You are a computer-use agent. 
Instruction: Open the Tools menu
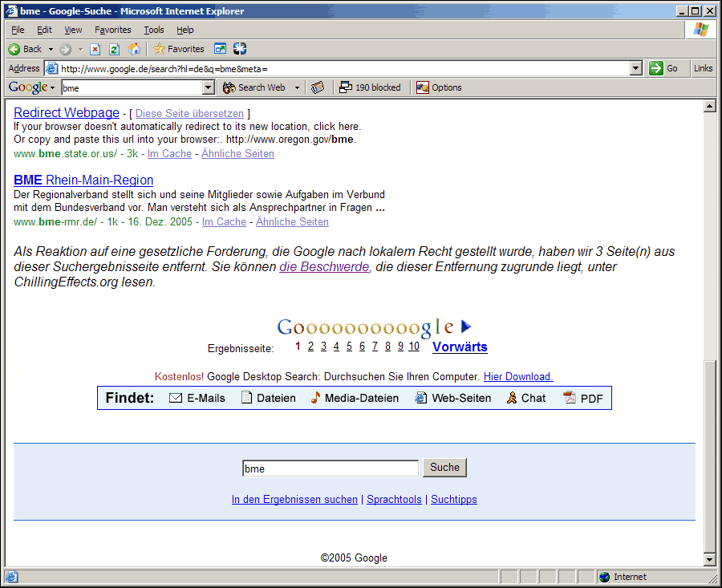(154, 30)
